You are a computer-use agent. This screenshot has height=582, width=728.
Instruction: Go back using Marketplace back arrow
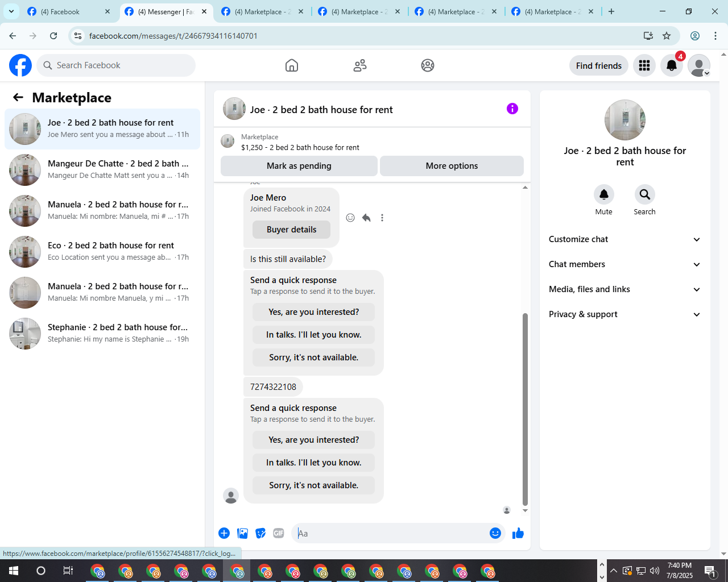point(18,97)
